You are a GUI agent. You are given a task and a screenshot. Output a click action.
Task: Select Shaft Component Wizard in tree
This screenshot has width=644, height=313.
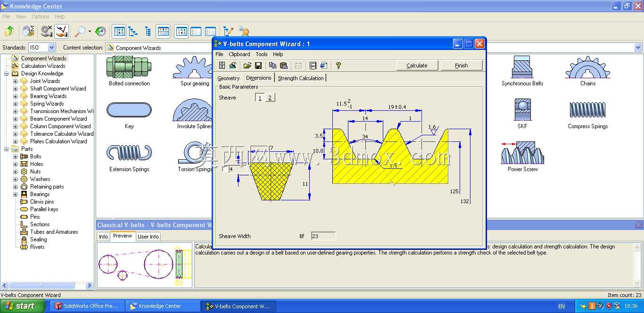coord(58,89)
